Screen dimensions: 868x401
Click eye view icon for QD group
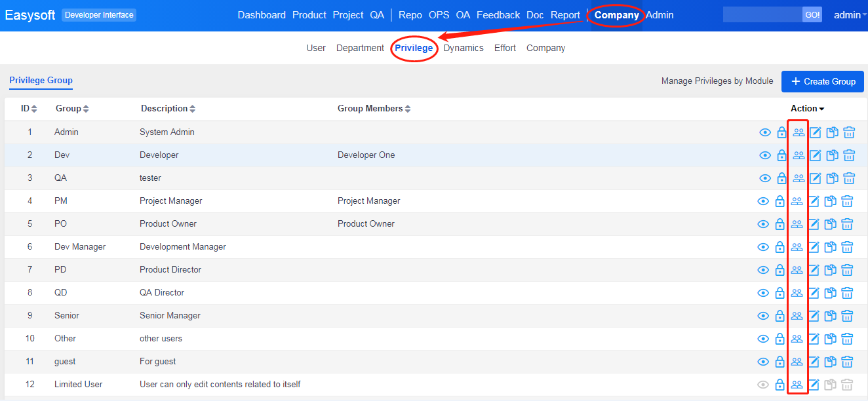[763, 293]
